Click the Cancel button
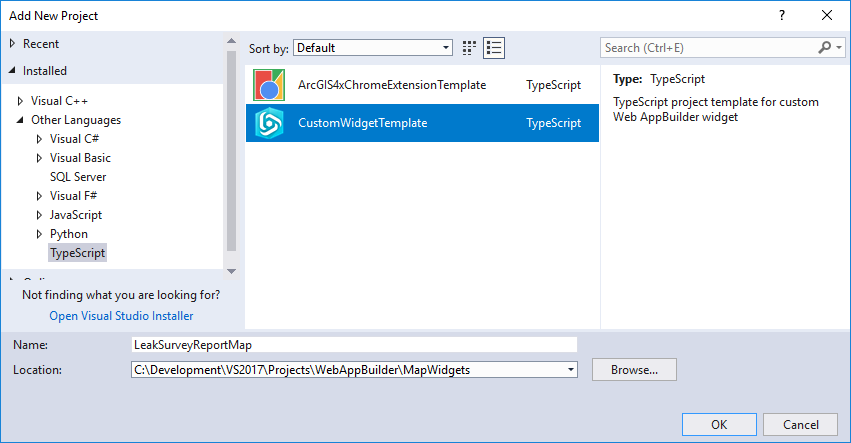Screen dimensions: 851x443 (x=801, y=425)
